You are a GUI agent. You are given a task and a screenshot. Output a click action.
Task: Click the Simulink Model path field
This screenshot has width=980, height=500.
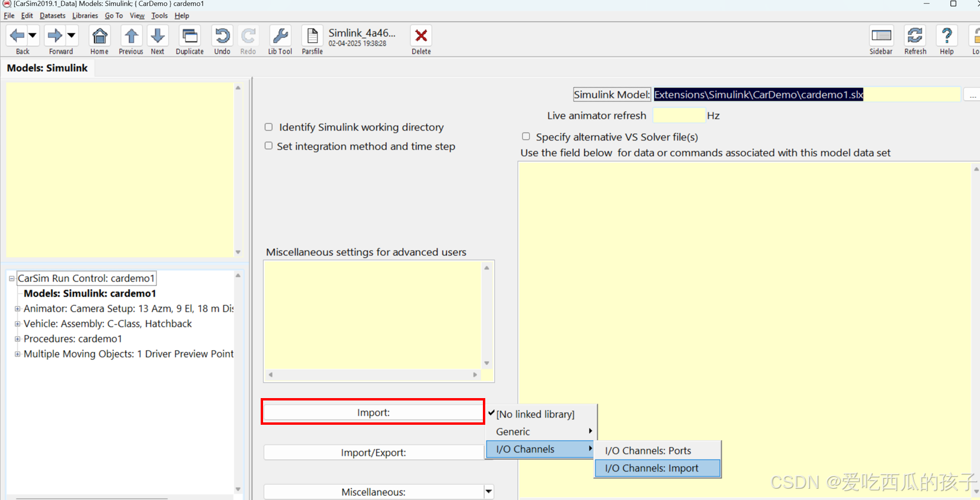pos(806,94)
